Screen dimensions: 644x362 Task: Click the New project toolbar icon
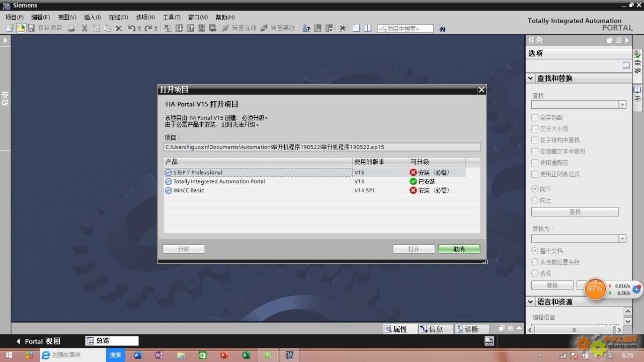click(10, 28)
